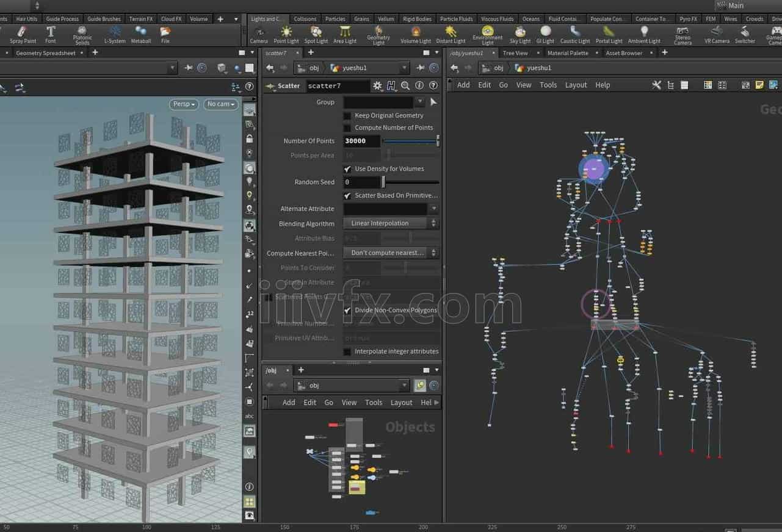Open the scatter7 node info icon
This screenshot has width=782, height=532.
[419, 86]
